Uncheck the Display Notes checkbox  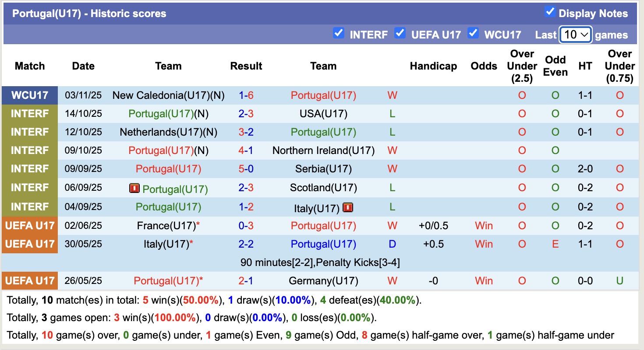point(550,12)
